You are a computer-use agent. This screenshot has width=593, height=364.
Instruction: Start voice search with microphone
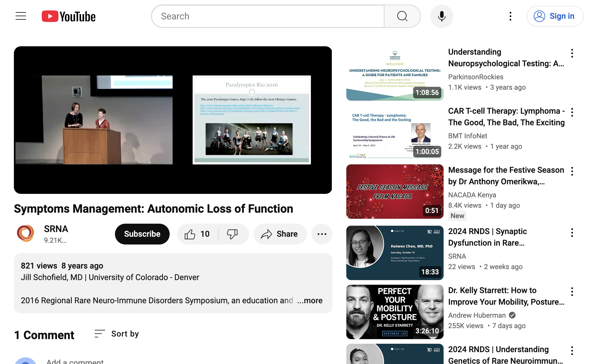(x=442, y=16)
